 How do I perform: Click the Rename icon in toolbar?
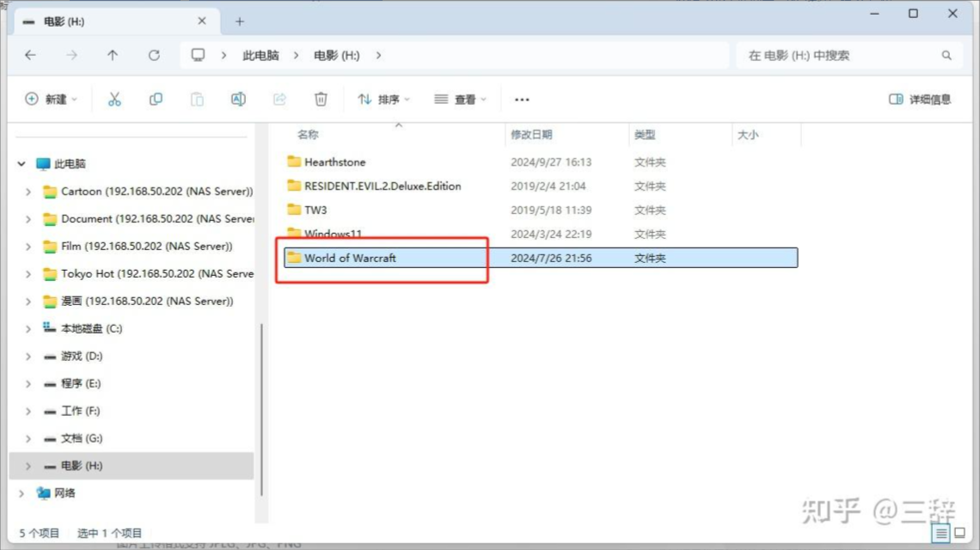[238, 100]
